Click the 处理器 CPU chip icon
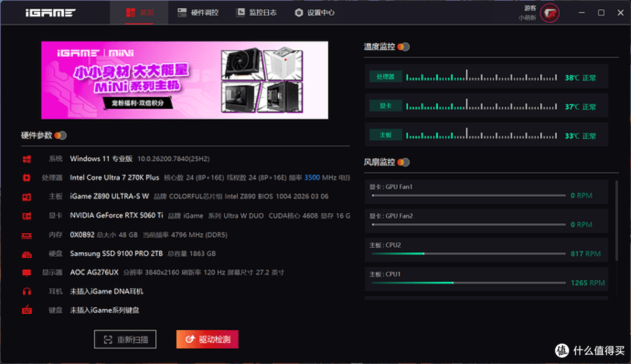Screen dimensions: 631x364 (x=26, y=178)
